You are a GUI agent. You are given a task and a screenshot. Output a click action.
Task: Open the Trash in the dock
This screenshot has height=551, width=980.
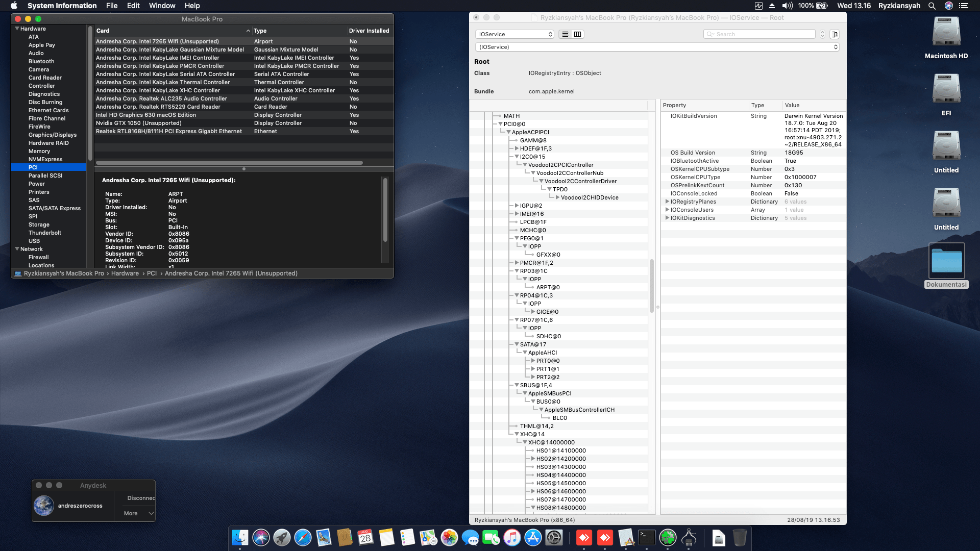click(x=739, y=538)
